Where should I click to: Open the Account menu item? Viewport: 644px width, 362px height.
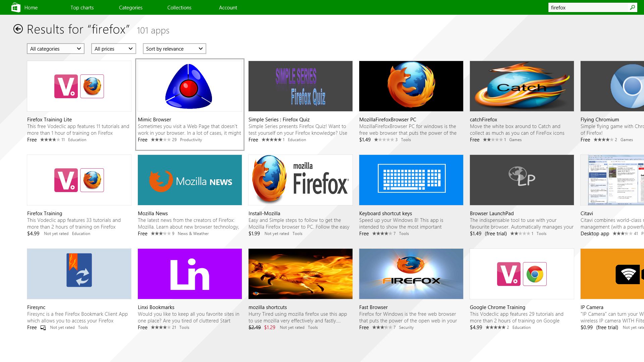click(228, 7)
